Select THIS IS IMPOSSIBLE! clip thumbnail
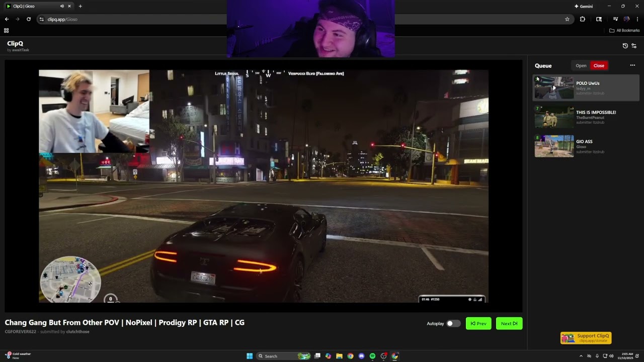The height and width of the screenshot is (362, 644). [x=554, y=117]
